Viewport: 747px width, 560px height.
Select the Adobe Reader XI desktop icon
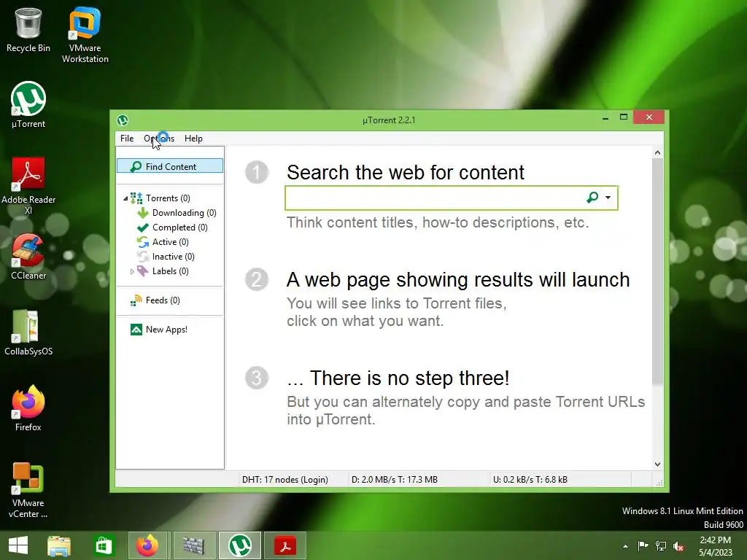click(28, 186)
